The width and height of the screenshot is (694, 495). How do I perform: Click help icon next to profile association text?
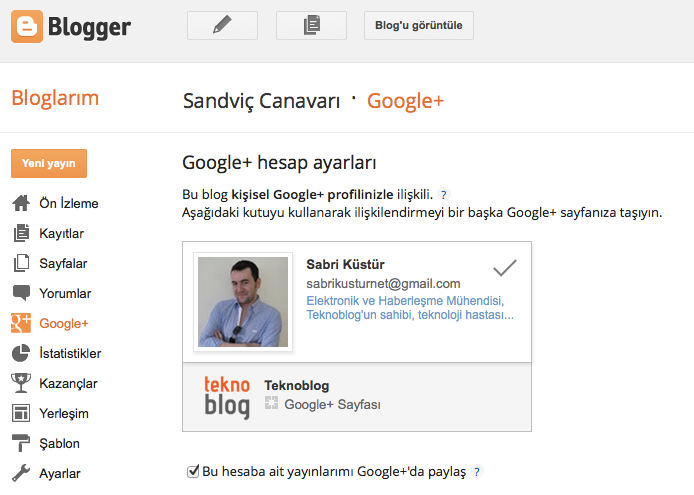pyautogui.click(x=444, y=194)
